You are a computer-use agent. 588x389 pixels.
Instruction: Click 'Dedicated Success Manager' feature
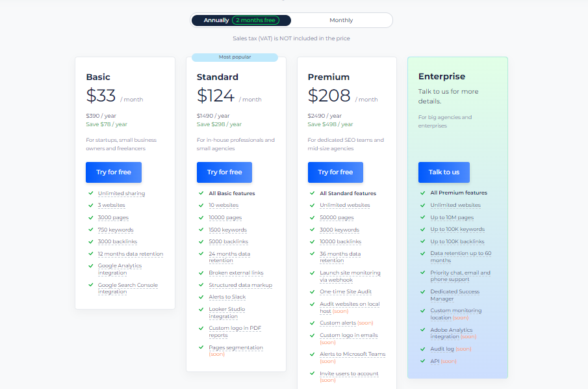tap(455, 295)
